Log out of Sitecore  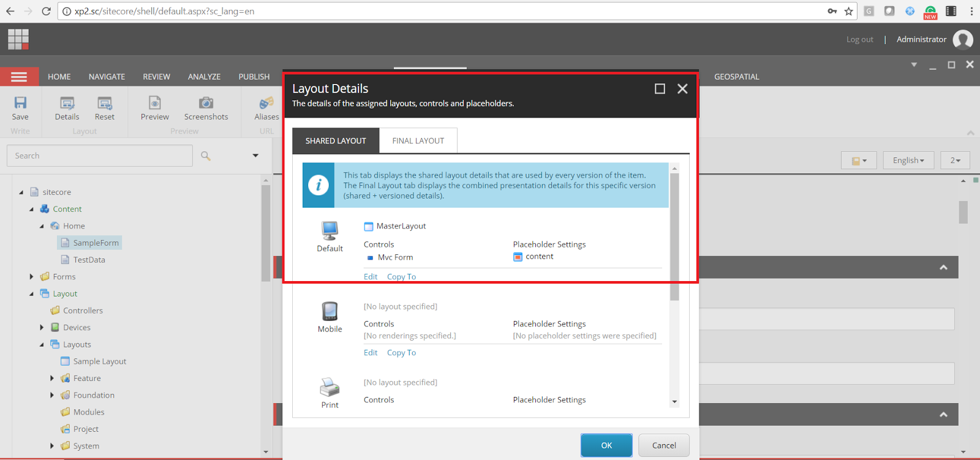[x=860, y=39]
